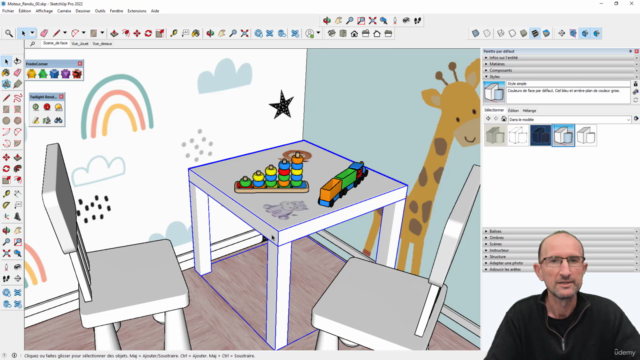
Task: Click Create new style icon in Styles panel
Action: (635, 92)
